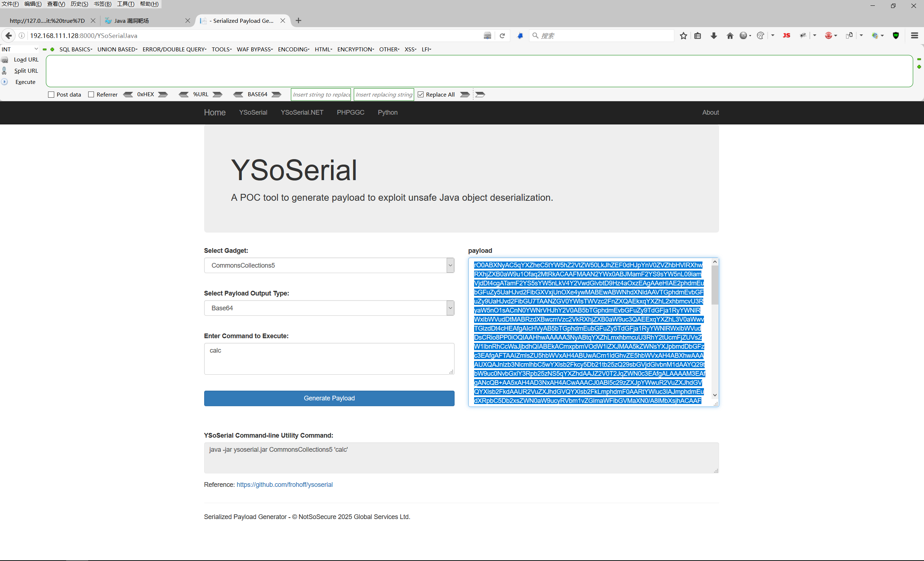Click the payload textarea scrollbar down arrow
The image size is (924, 561).
(x=715, y=395)
